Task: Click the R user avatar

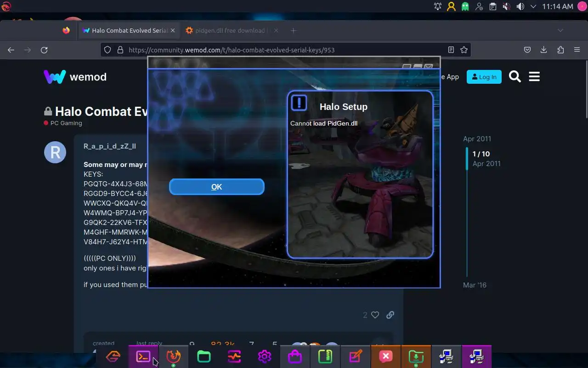Action: coord(55,152)
